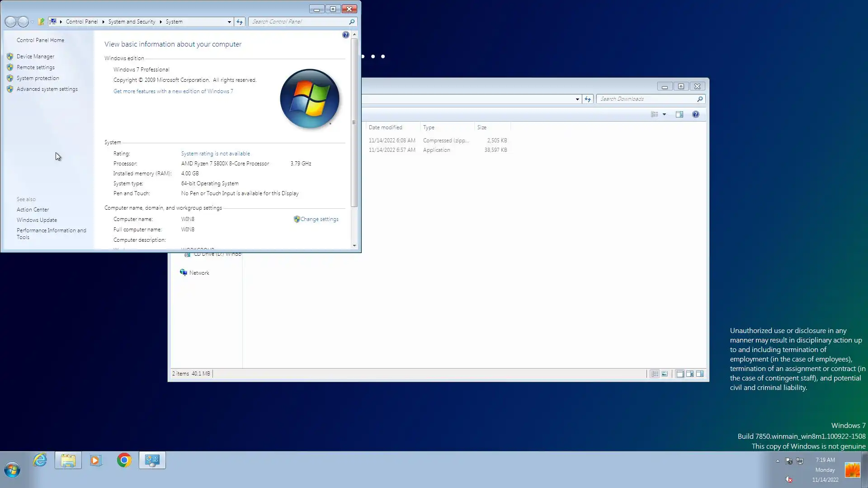This screenshot has width=868, height=488.
Task: Toggle the Explorer preview pane button
Action: tap(679, 114)
